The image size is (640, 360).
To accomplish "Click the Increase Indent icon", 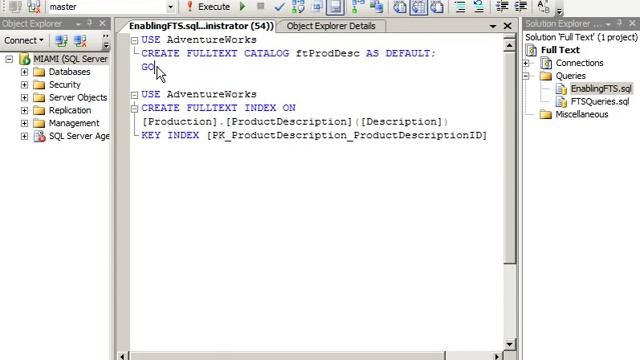I will click(521, 7).
